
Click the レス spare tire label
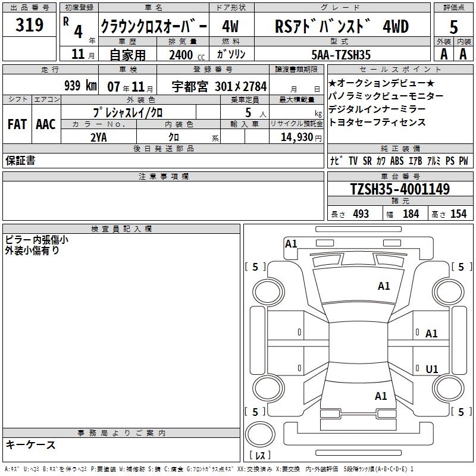(x=260, y=455)
